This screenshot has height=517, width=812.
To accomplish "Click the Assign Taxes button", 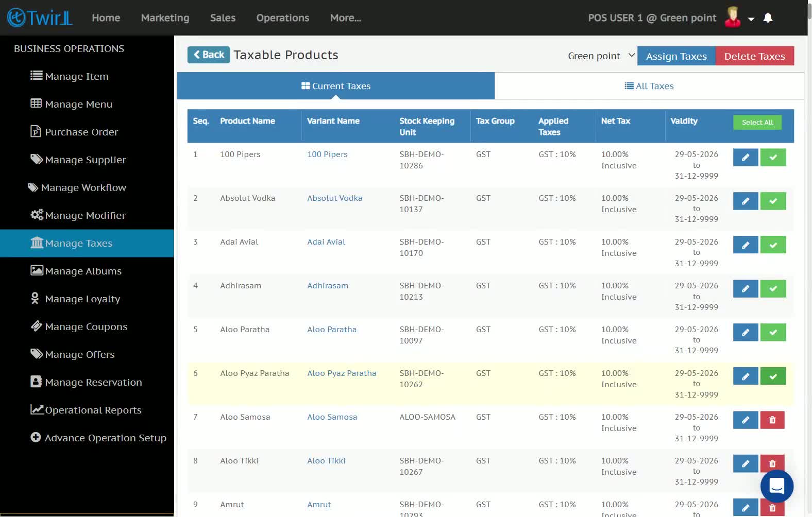I will click(676, 56).
